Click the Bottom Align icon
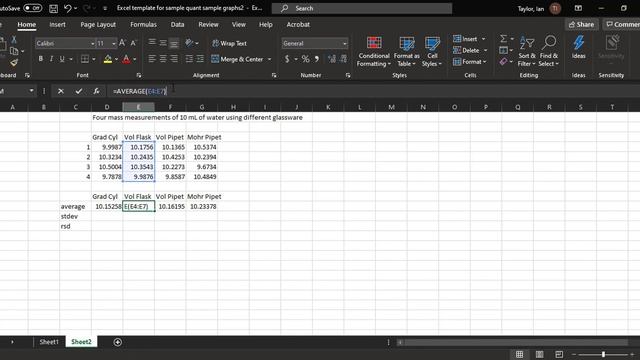 coord(174,43)
